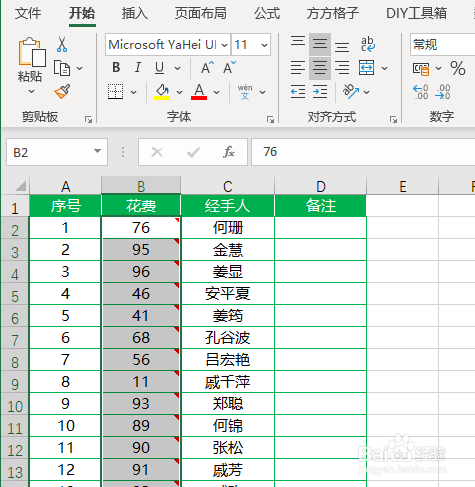Toggle Wrap Text icon
Image resolution: width=475 pixels, height=487 pixels.
(368, 44)
